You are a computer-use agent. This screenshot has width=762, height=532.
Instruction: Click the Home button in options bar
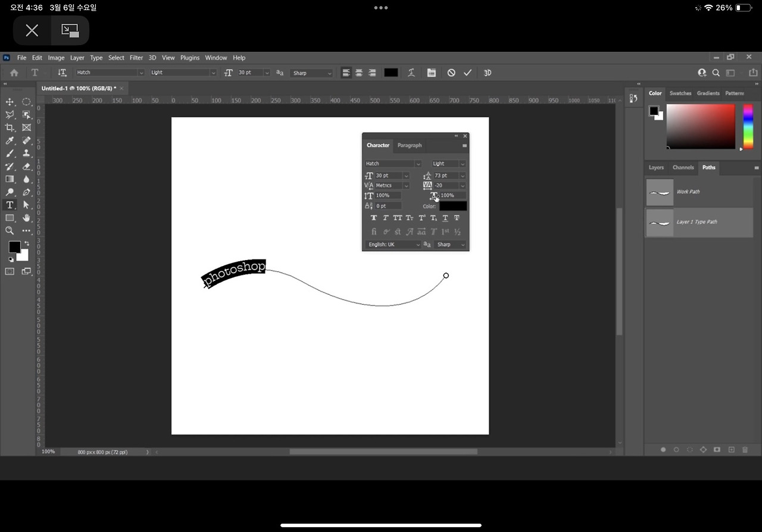click(x=14, y=73)
